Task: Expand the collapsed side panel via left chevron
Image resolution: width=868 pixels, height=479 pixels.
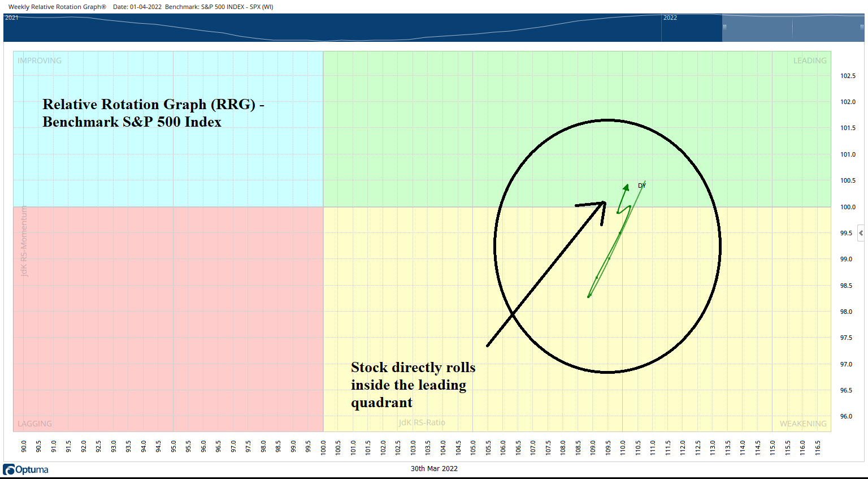Action: 861,232
